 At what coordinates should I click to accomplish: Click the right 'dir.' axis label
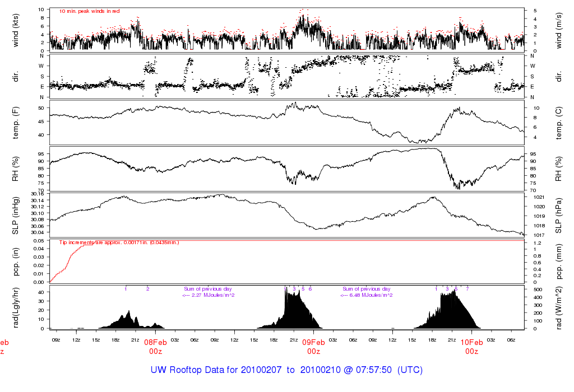[x=558, y=77]
